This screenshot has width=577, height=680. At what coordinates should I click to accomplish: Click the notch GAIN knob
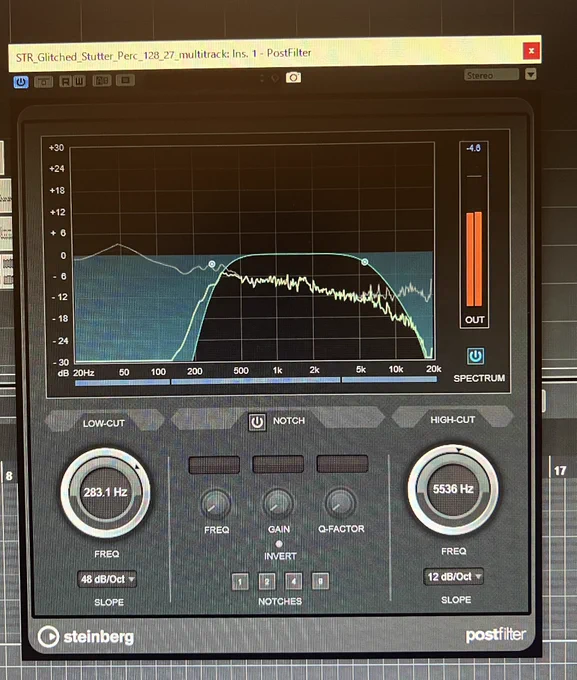click(278, 503)
